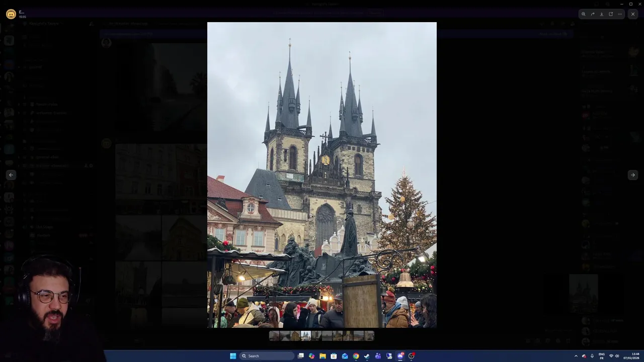Expand the system tray hidden icons chevron
Screen dimensions: 644x362
pos(576,356)
